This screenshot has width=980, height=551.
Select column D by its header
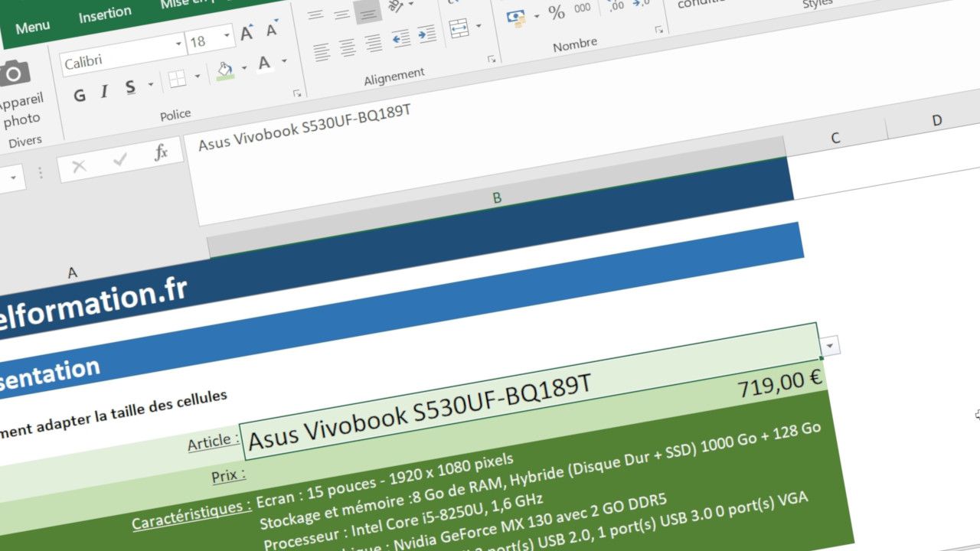tap(936, 121)
